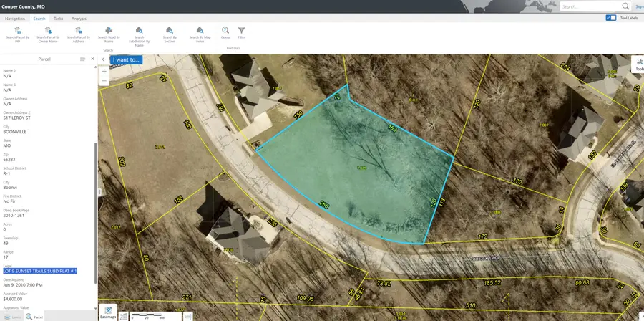Collapse the side panel with the arrow
The height and width of the screenshot is (321, 644).
pos(103,59)
